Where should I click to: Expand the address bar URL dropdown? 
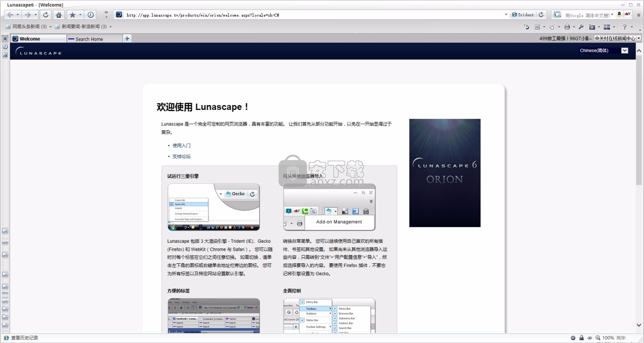coord(506,15)
